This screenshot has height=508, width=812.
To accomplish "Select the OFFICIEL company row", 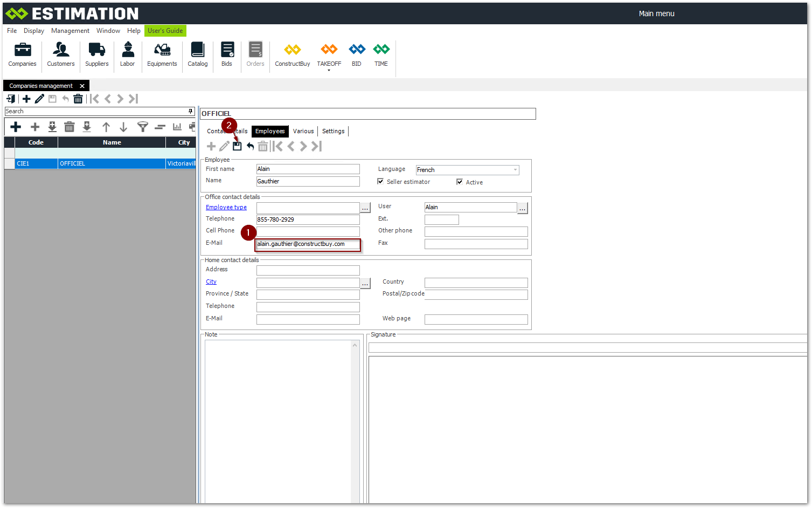I will (x=112, y=163).
